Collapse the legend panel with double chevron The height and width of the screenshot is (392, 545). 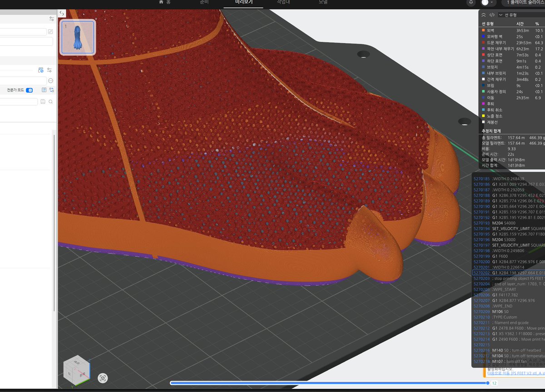(x=484, y=15)
